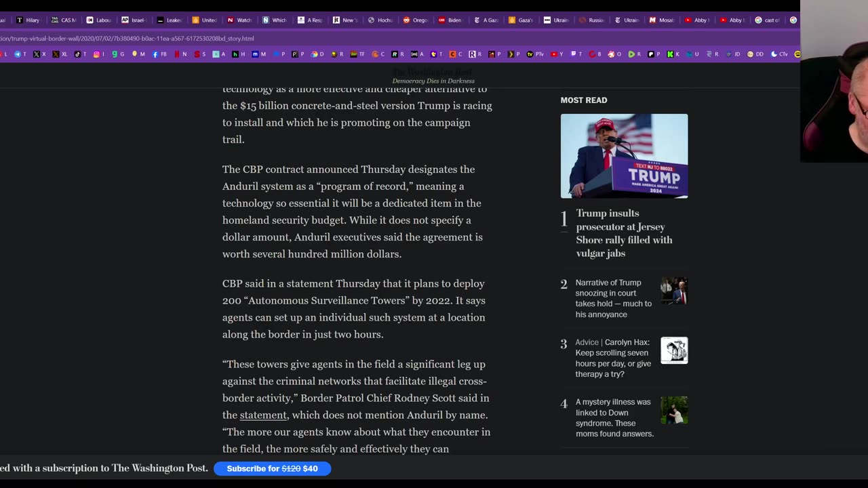Open 'A mystery illness was linked to Down syndrome' story
Screen dimensions: 868x488
tap(615, 418)
